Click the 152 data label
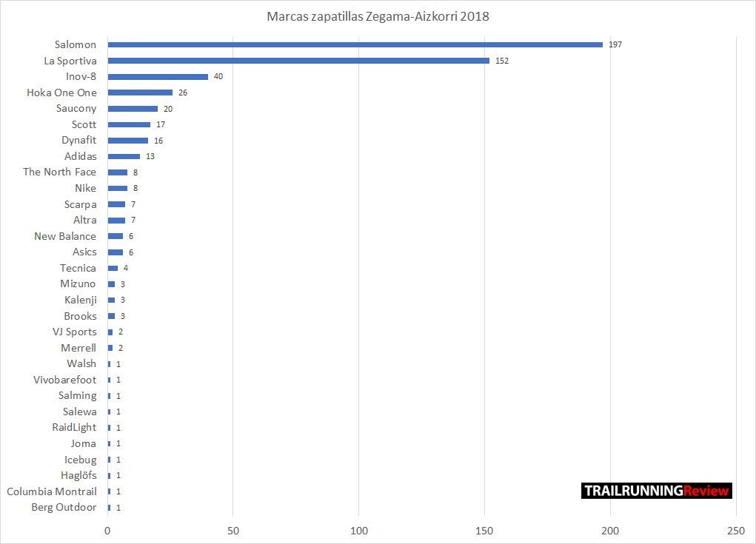 502,61
